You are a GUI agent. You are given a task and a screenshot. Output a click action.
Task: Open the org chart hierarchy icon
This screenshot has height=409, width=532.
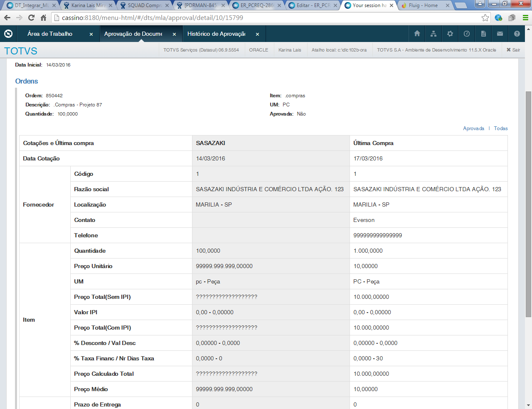click(433, 34)
